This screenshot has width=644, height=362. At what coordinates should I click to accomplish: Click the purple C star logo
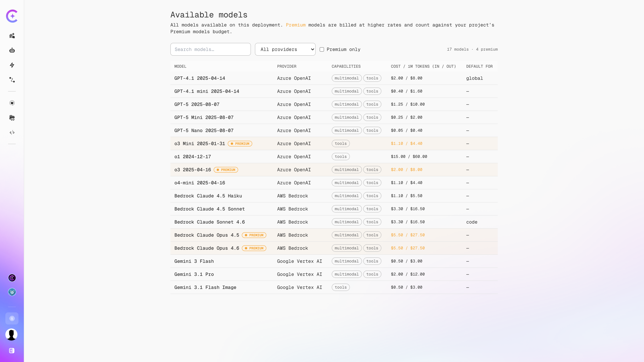click(x=12, y=16)
